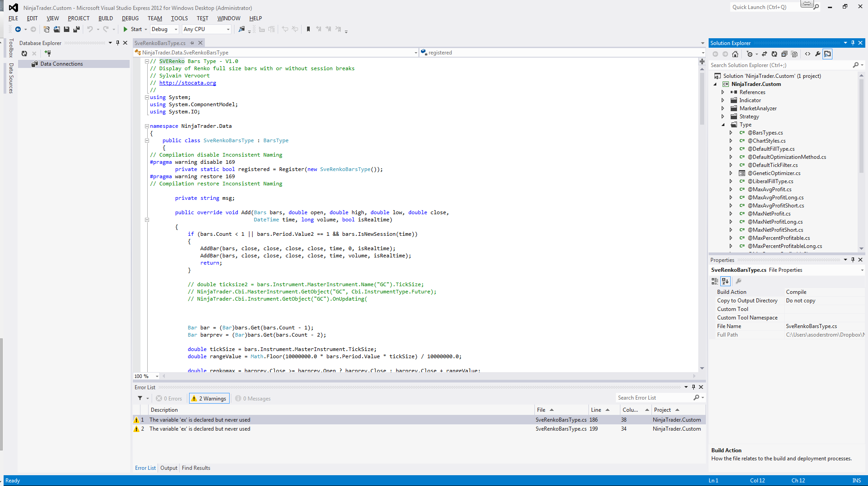Click the http://stocata.org link in code
868x486 pixels.
187,83
